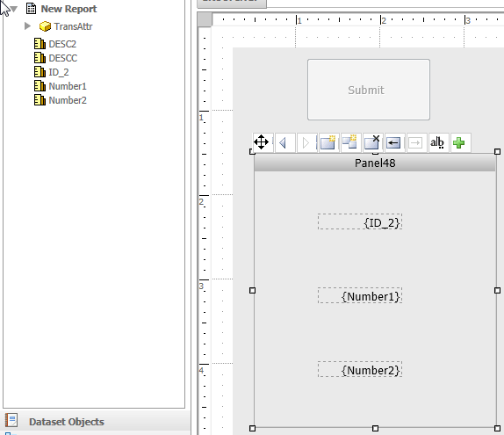
Task: Click the add new panel icon
Action: (328, 142)
